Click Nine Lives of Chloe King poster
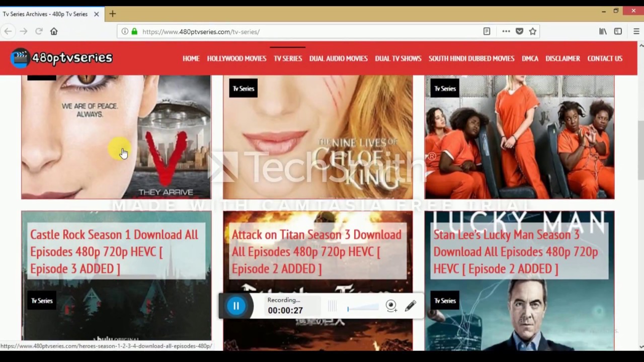The width and height of the screenshot is (644, 362). 318,137
